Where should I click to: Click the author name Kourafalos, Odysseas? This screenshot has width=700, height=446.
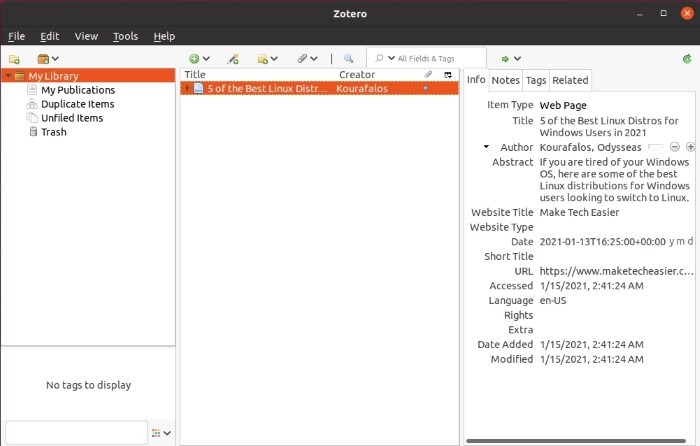(x=590, y=147)
